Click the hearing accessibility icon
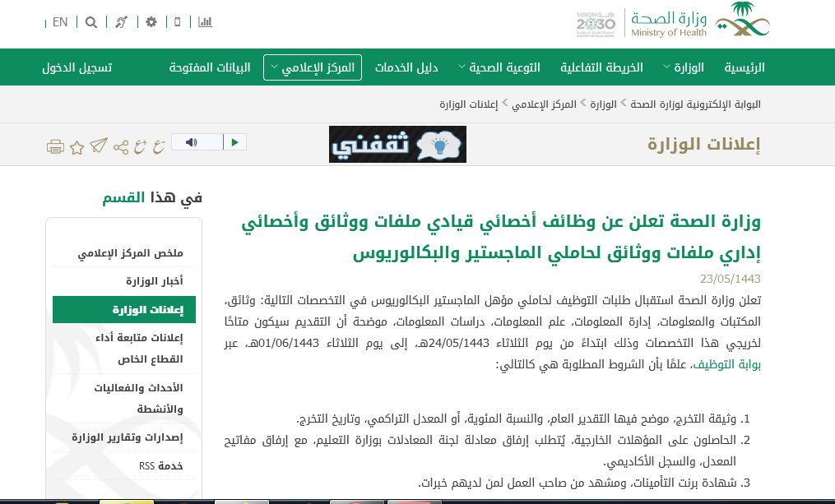This screenshot has width=835, height=504. point(122,22)
